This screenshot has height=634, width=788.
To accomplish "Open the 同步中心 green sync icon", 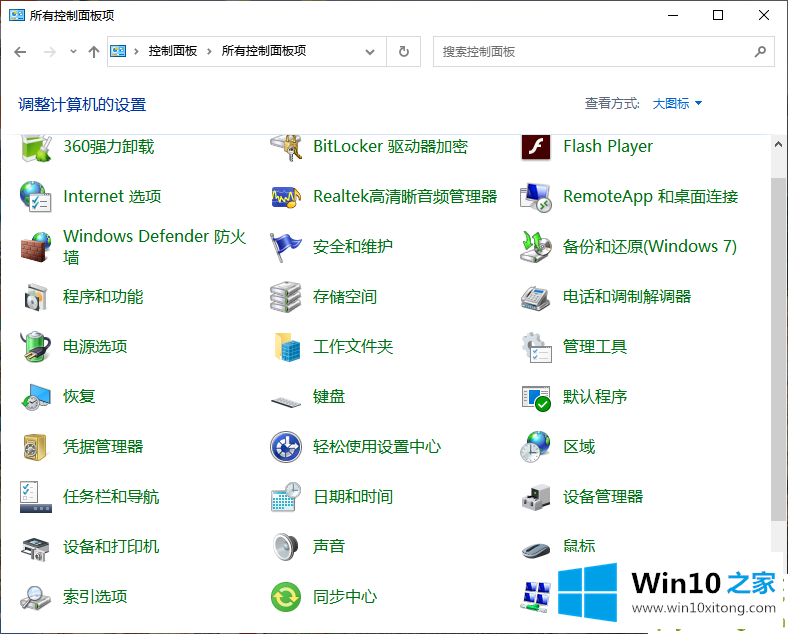I will pos(285,597).
